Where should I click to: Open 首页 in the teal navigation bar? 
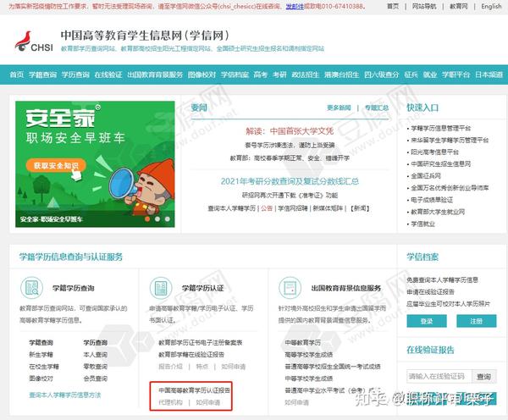[x=17, y=75]
